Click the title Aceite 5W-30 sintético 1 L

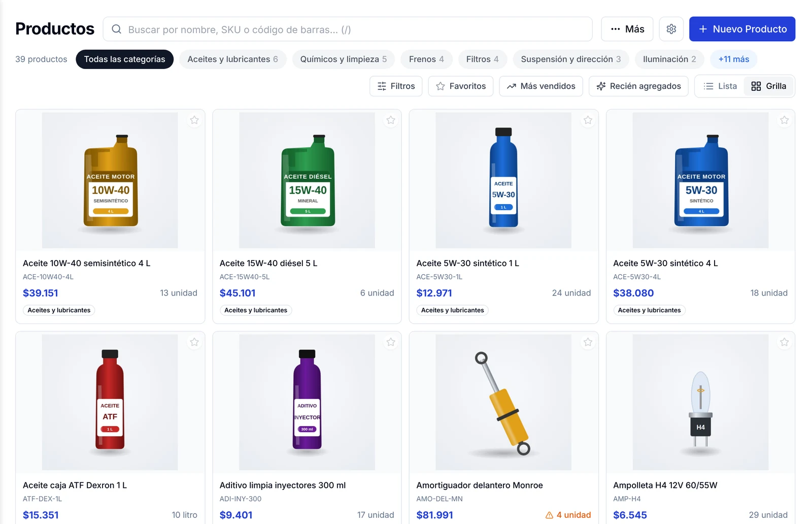[x=467, y=263]
